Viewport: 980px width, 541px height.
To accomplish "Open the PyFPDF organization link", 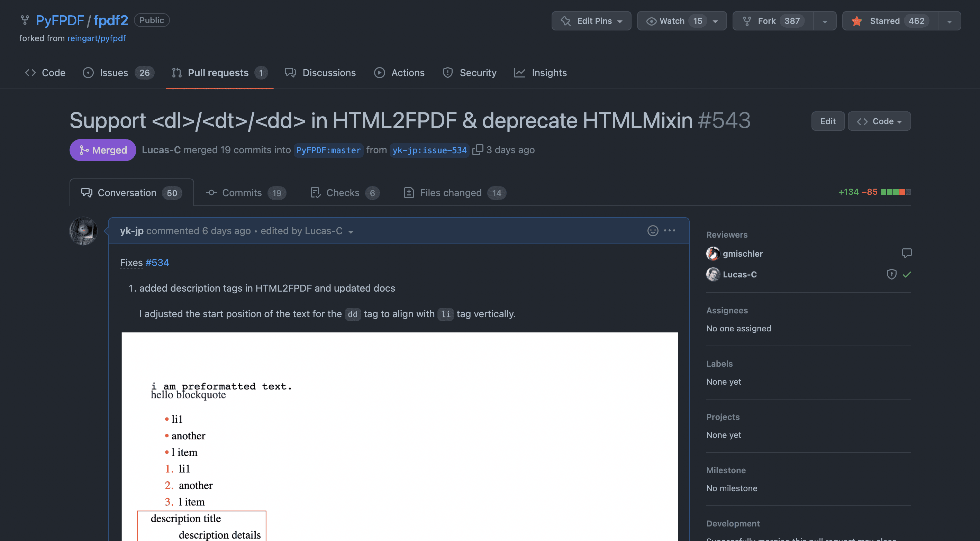I will 60,20.
